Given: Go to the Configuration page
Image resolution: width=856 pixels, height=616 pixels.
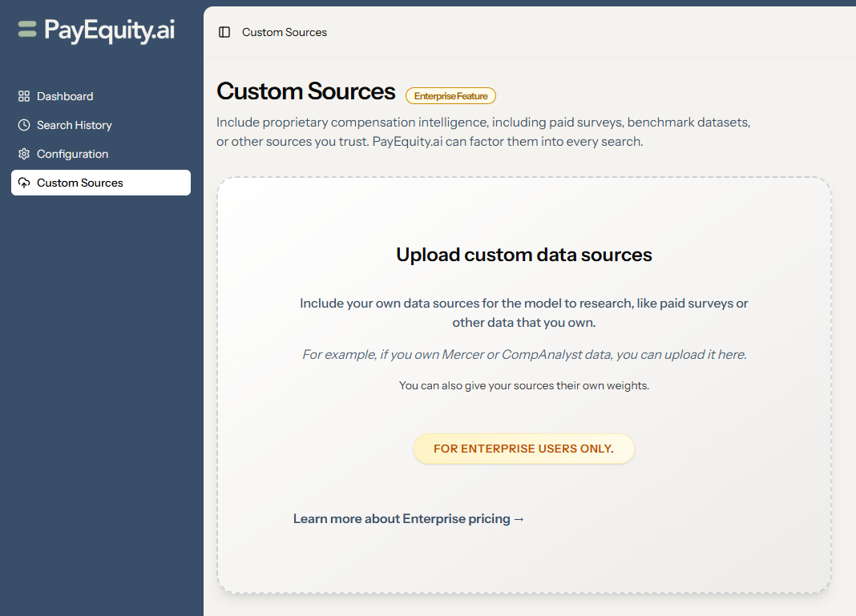Looking at the screenshot, I should tap(72, 153).
